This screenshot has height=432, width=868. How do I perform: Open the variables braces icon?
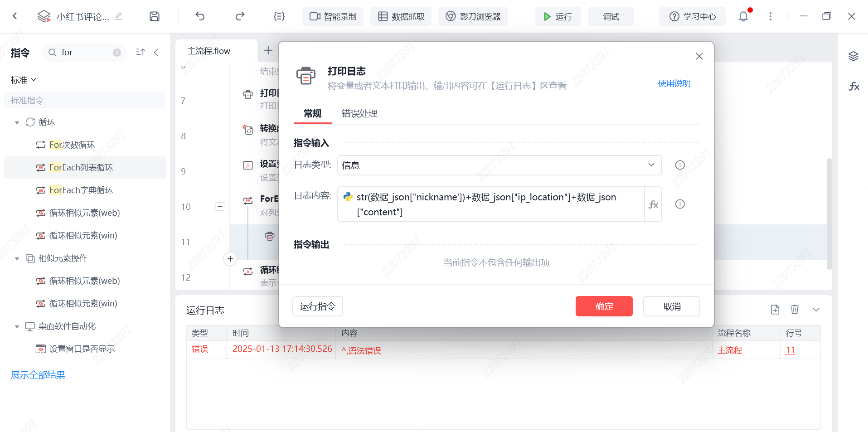tap(279, 16)
